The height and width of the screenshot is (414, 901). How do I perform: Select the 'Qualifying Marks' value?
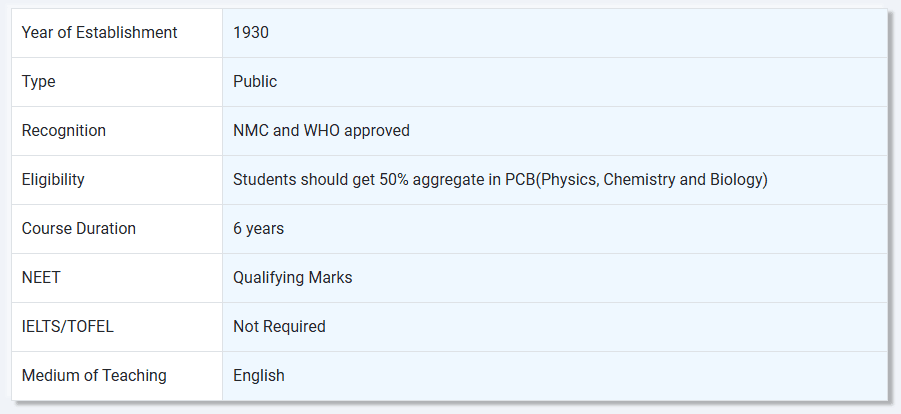point(292,278)
